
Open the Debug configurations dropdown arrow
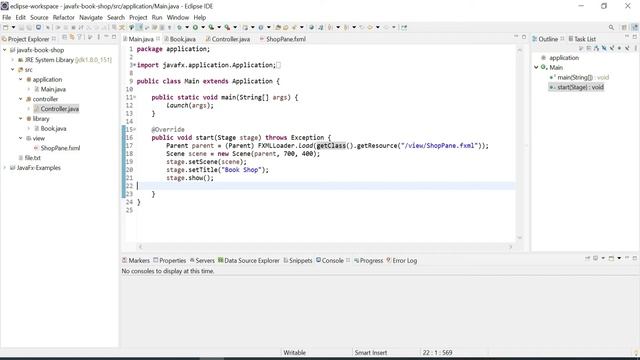pyautogui.click(x=187, y=27)
